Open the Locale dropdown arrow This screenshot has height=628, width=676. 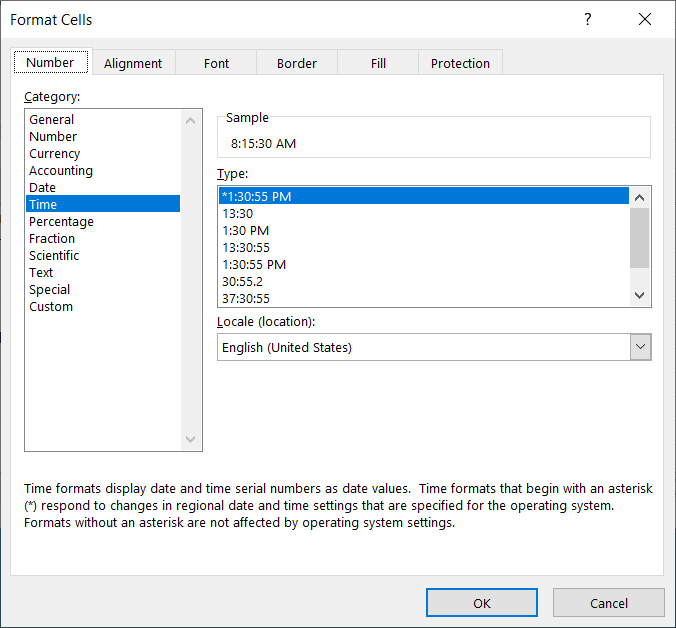(640, 347)
